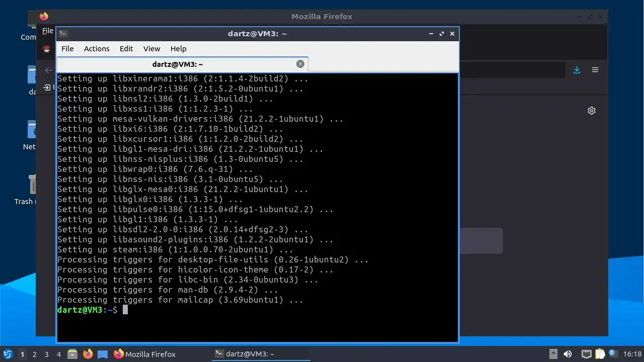644x362 pixels.
Task: Open the Firefox downloads panel
Action: [577, 70]
